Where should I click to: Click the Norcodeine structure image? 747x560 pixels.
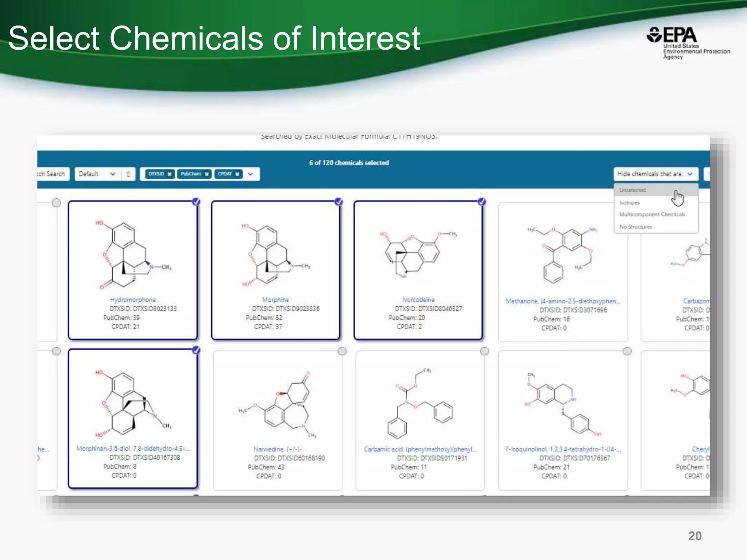click(418, 255)
